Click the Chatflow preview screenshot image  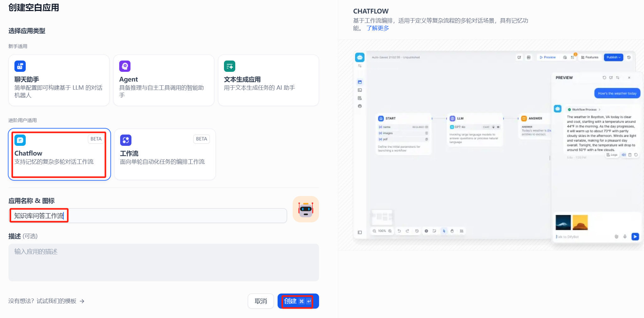(498, 147)
